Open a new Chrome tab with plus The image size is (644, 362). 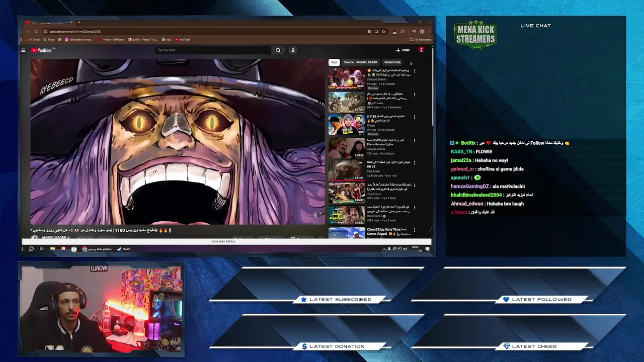point(79,22)
